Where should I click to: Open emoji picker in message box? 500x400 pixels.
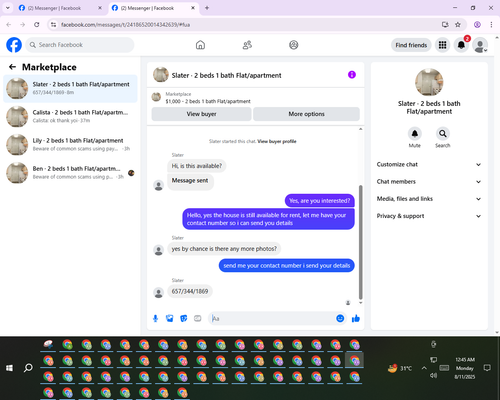pos(340,318)
